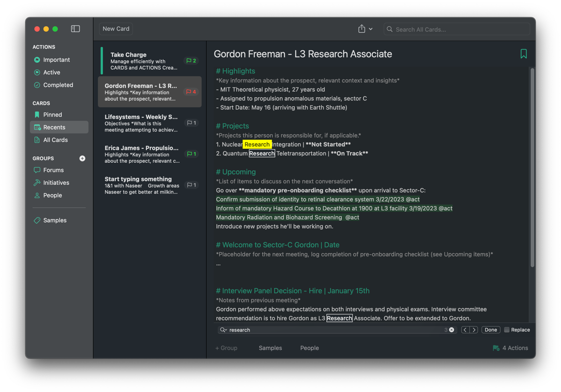Click the Search All Cards field
The height and width of the screenshot is (392, 561).
pos(457,29)
